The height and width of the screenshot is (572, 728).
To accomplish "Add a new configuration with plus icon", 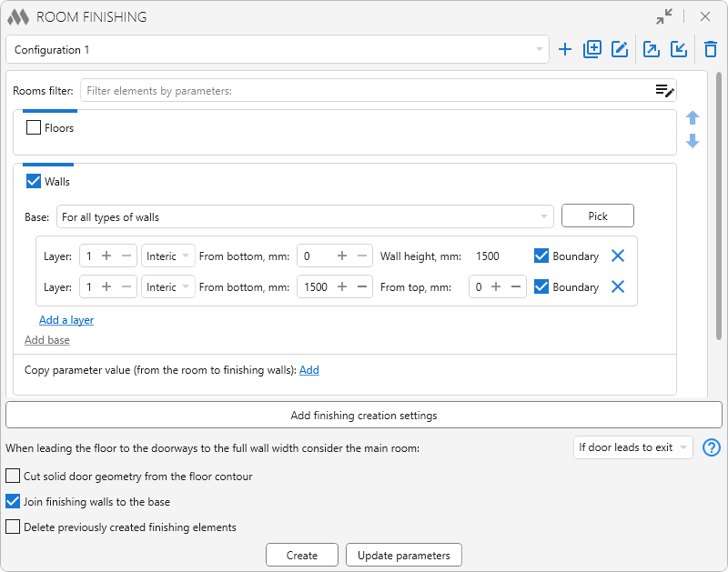I will coord(565,49).
